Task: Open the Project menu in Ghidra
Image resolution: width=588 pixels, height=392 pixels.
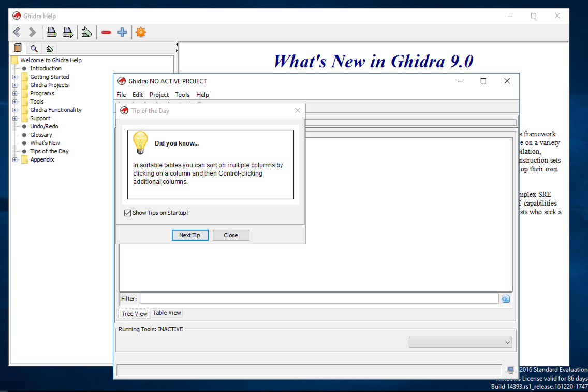Action: tap(159, 95)
